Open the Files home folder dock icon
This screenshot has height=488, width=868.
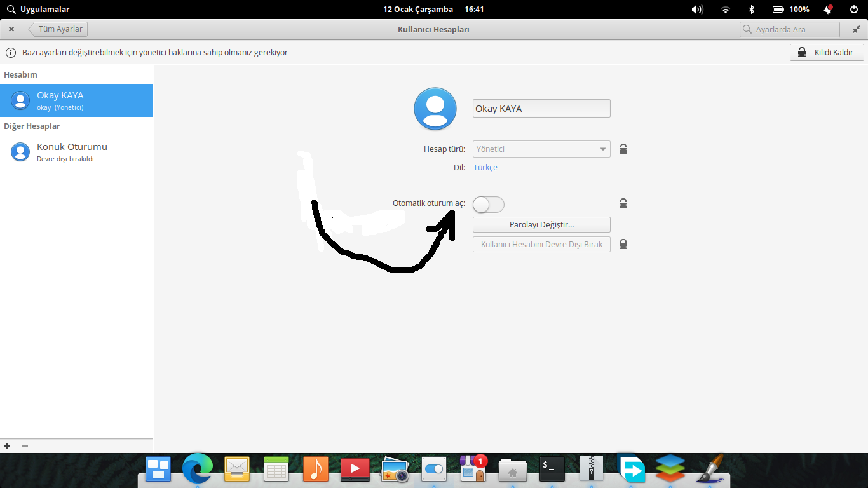tap(512, 470)
